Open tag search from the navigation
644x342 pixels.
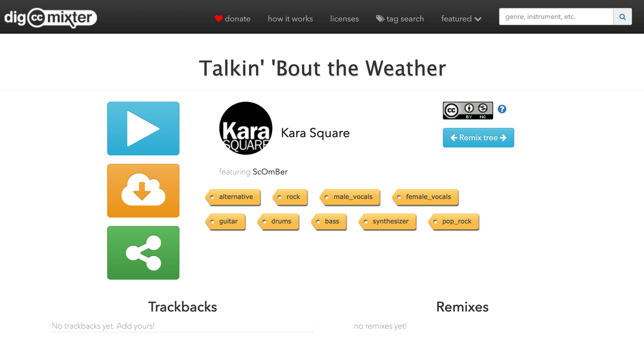coord(400,19)
